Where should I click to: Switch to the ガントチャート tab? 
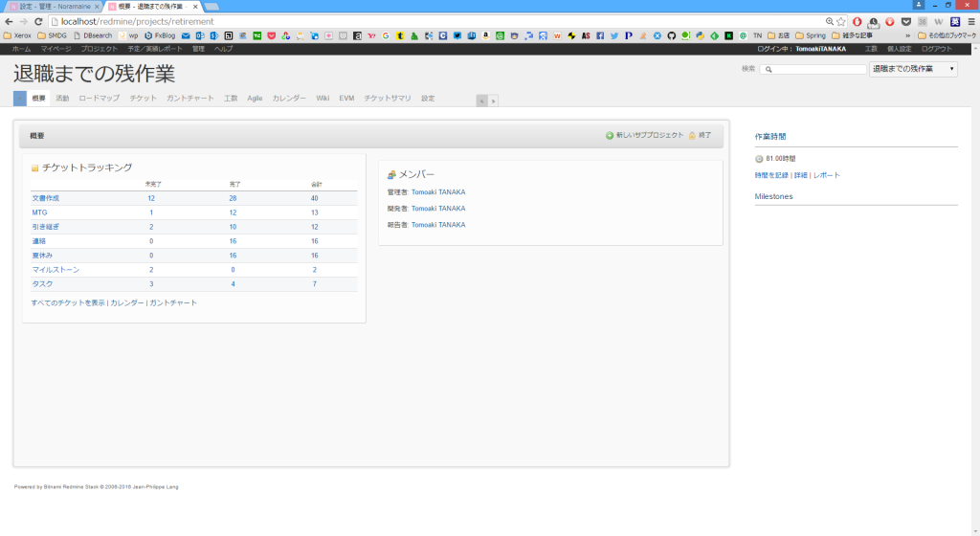coord(189,98)
